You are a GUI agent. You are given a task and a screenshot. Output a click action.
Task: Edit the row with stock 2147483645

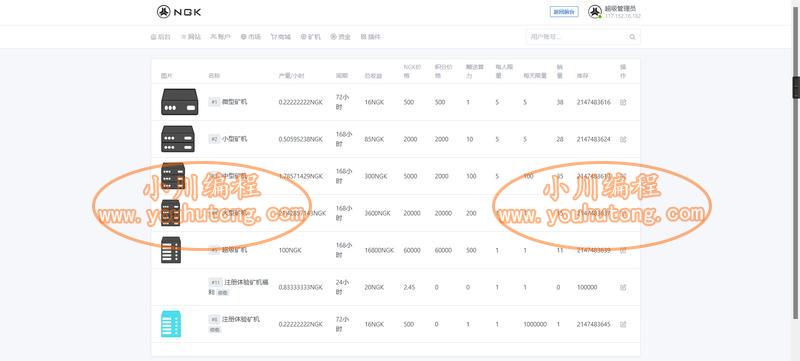[623, 324]
